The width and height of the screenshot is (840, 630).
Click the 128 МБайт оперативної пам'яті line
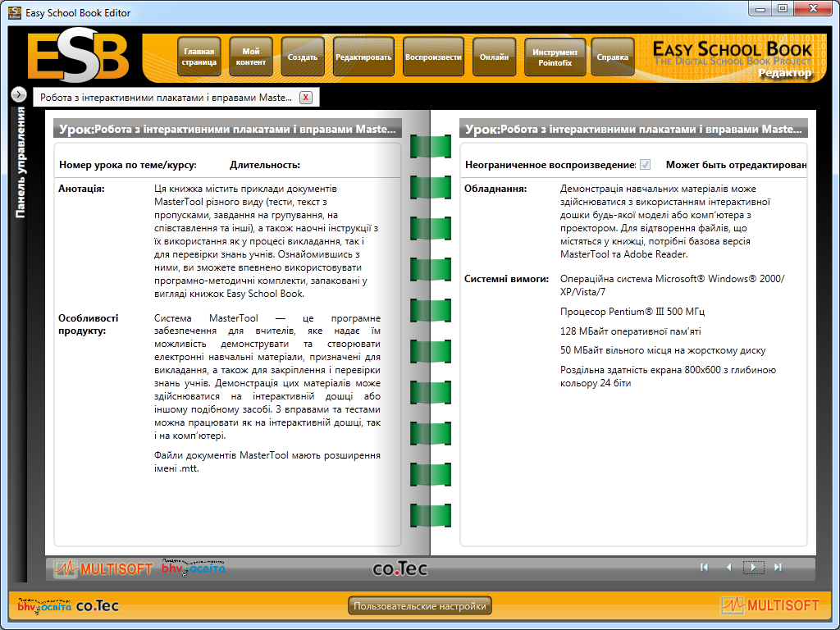630,331
